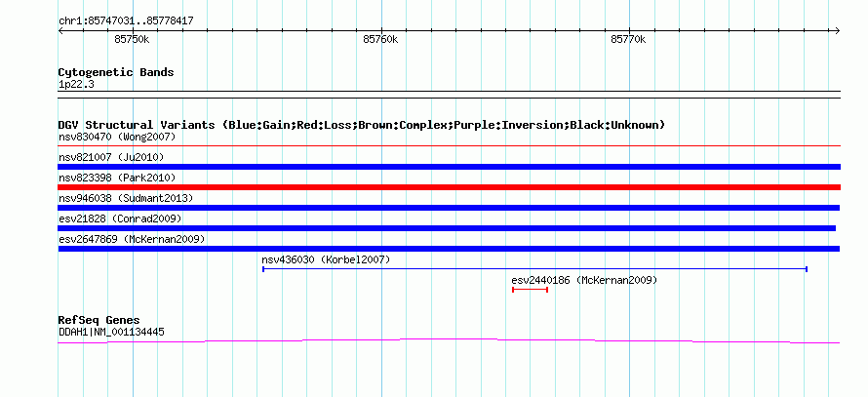Click the left arrowhead of the ruler
Viewport: 868px width, 397px height.
pos(60,30)
